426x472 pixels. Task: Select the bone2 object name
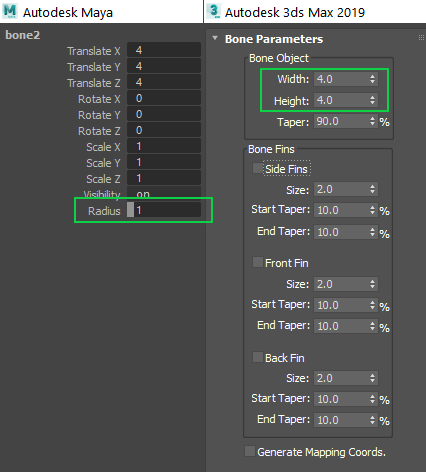pyautogui.click(x=23, y=35)
